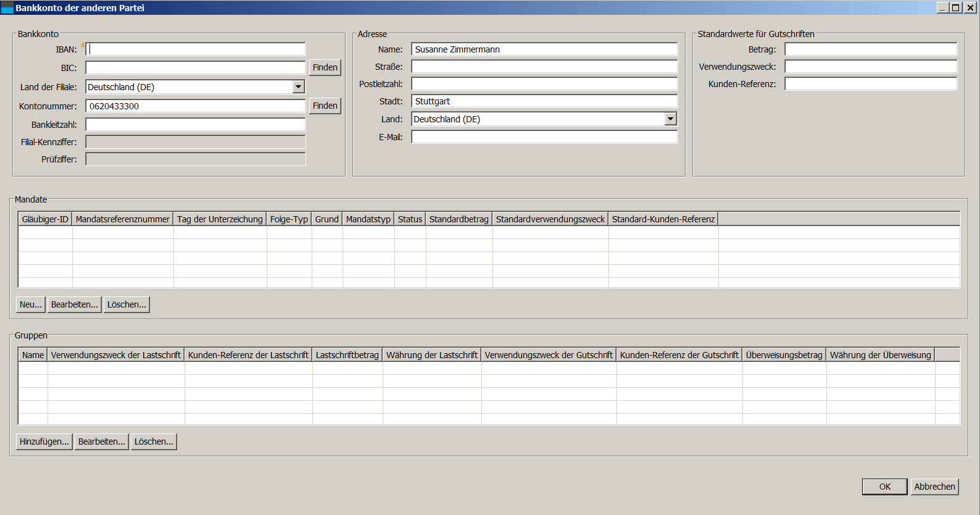Screen dimensions: 980x515
Task: Click Währung der Überweisung column header
Action: click(x=881, y=355)
